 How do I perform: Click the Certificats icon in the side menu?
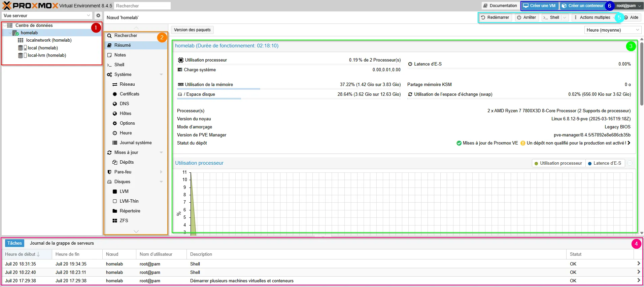click(x=115, y=94)
